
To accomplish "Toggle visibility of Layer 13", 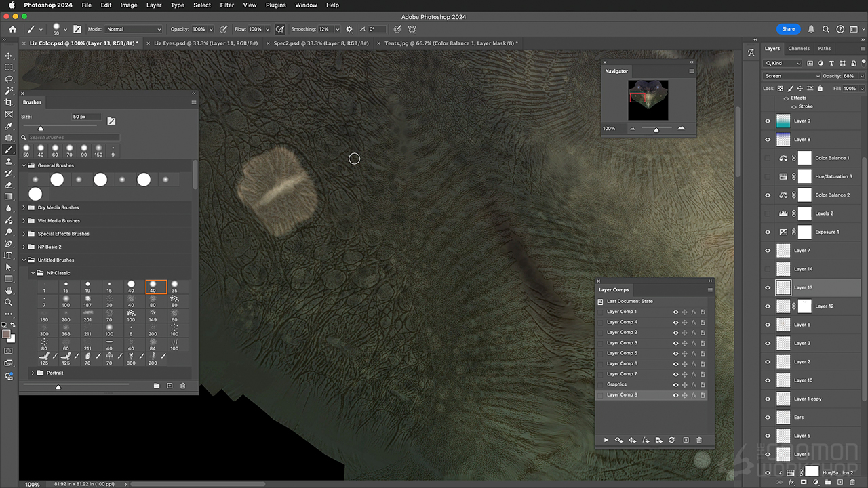I will tap(768, 287).
